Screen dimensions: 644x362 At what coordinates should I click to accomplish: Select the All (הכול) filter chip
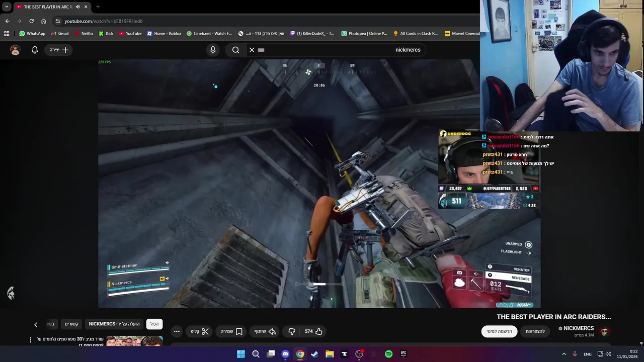click(x=154, y=324)
